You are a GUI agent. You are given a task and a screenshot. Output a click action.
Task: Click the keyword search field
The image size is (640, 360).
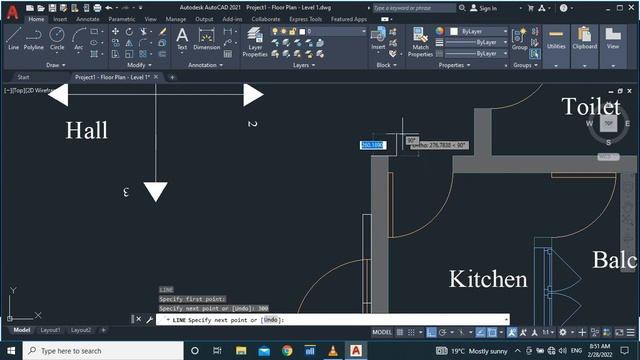[414, 8]
